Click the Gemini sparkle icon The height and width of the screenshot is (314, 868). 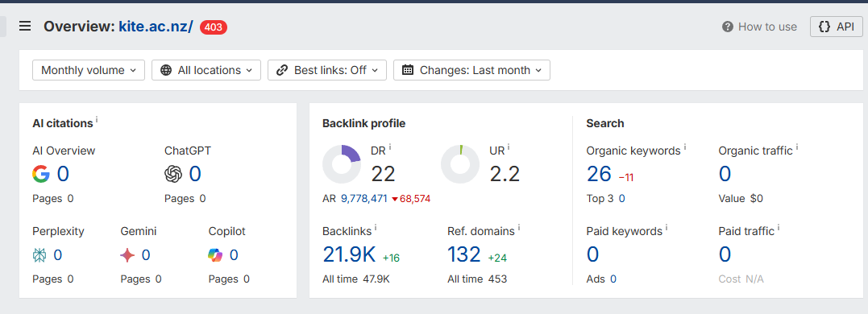(127, 255)
